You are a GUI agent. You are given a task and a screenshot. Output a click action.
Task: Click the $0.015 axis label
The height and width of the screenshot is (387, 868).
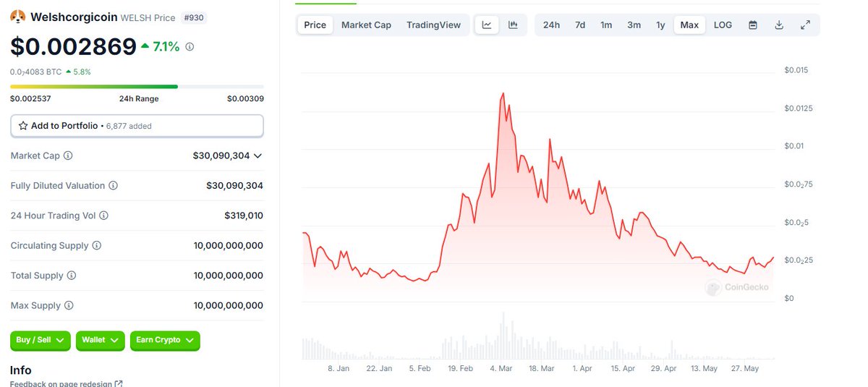(x=796, y=70)
